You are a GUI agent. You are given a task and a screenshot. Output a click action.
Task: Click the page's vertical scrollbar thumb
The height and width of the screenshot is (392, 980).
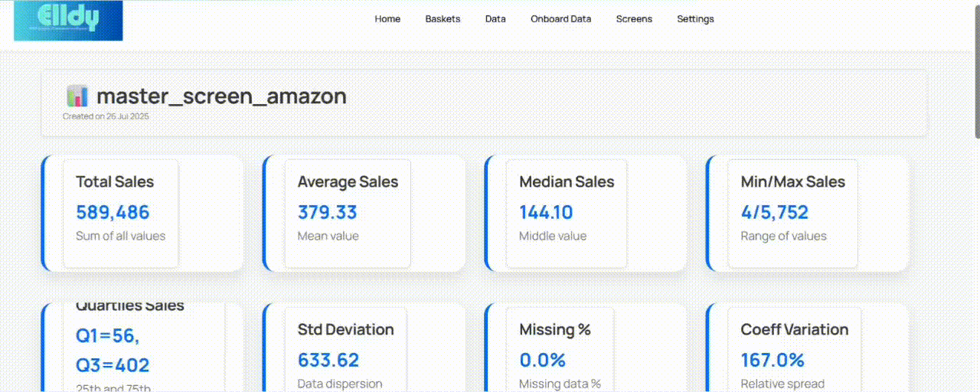pos(976,69)
